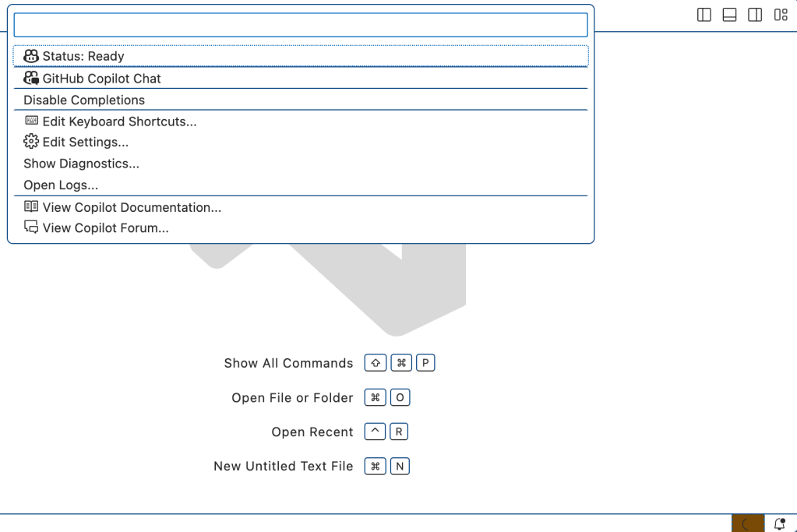Screen dimensions: 797x532
Task: Open the Customize Layout icon
Action: click(780, 14)
